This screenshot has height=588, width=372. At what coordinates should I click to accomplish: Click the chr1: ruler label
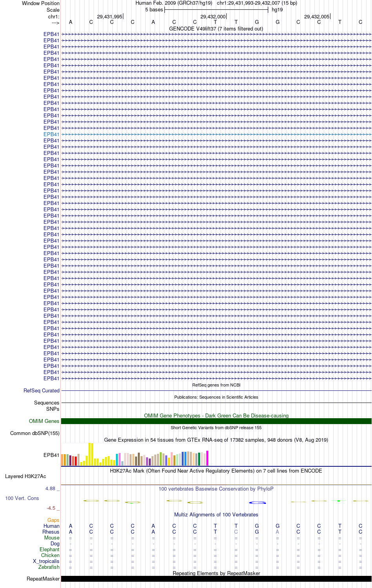pos(54,17)
